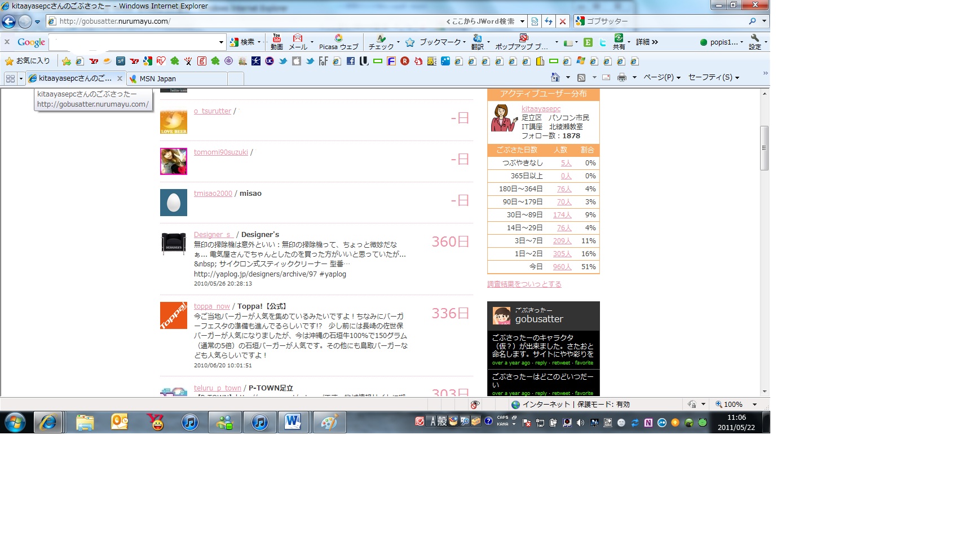Open the 960人 count link for 今日
Viewport: 980px width, 553px height.
[x=562, y=267]
